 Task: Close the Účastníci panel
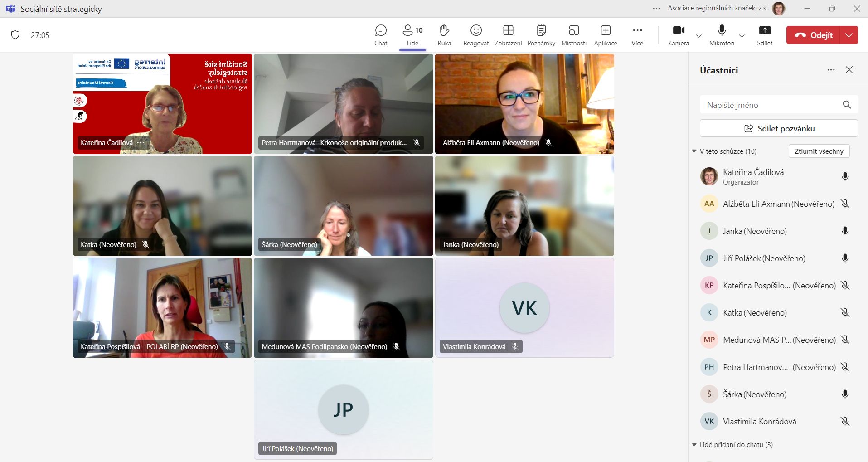(849, 70)
